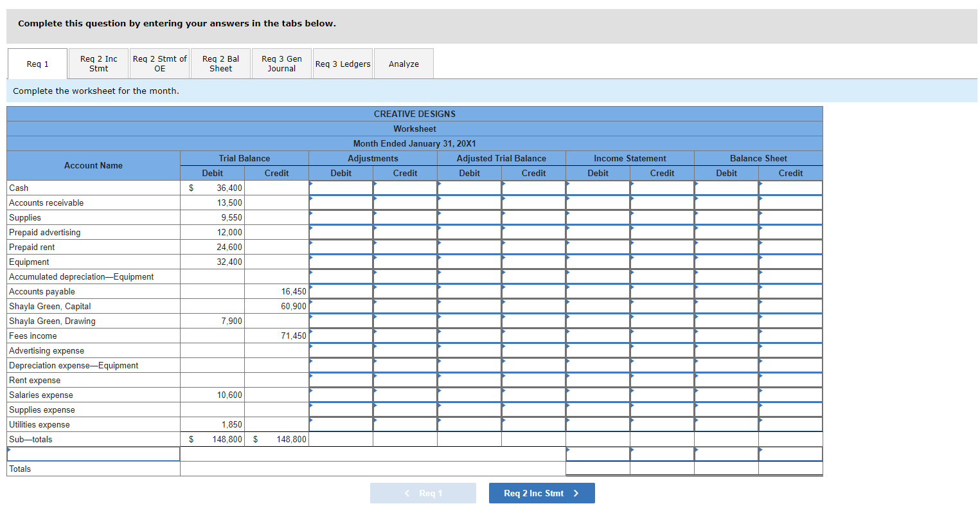Viewport: 980px width, 513px height.
Task: Click the Equipment value 32,400
Action: (229, 262)
